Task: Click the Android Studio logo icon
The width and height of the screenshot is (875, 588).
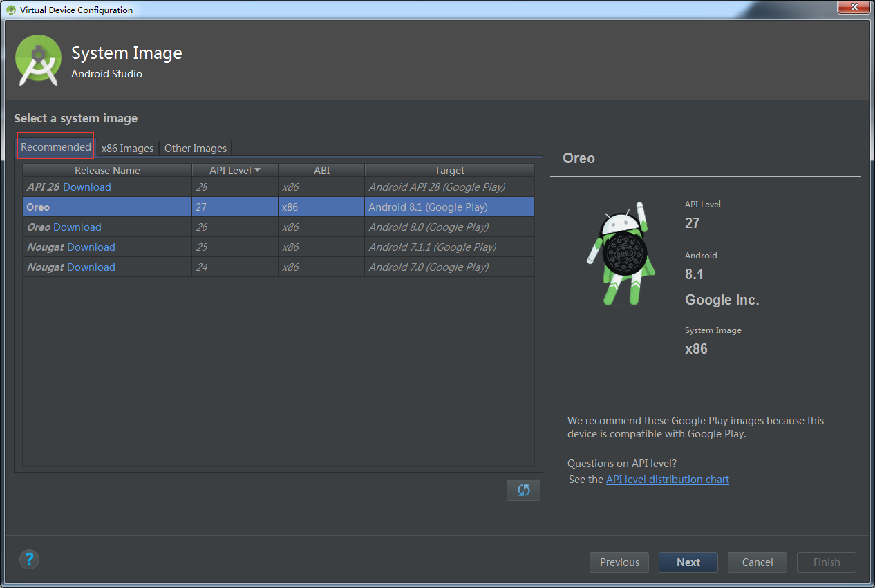Action: [x=38, y=61]
